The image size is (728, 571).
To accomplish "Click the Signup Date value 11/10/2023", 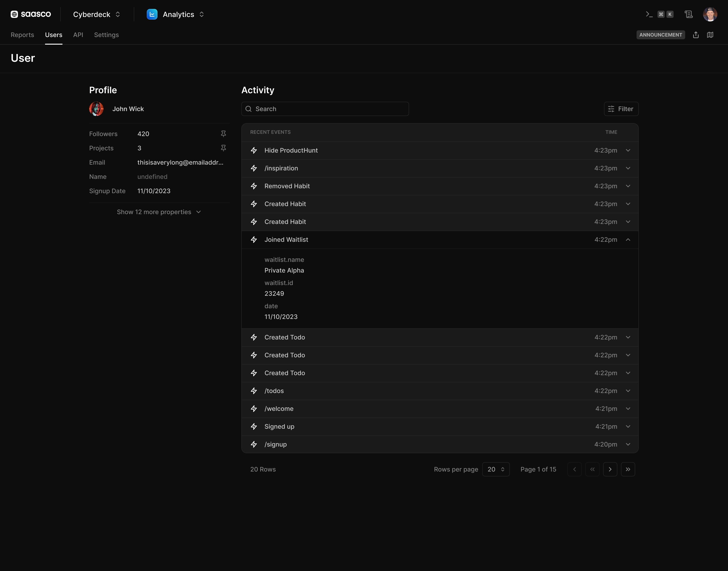I will [x=154, y=191].
